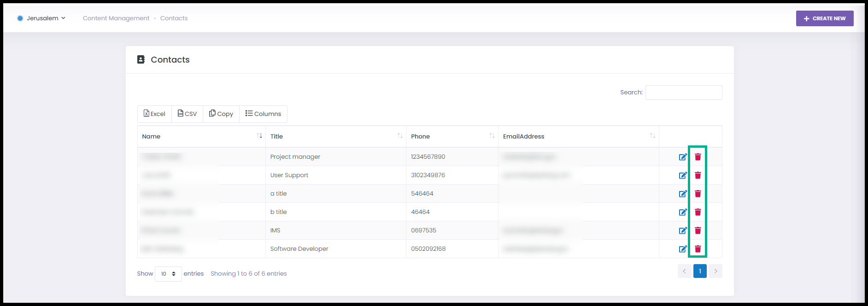Viewport: 868px width, 306px height.
Task: Click the Create New button
Action: [825, 18]
